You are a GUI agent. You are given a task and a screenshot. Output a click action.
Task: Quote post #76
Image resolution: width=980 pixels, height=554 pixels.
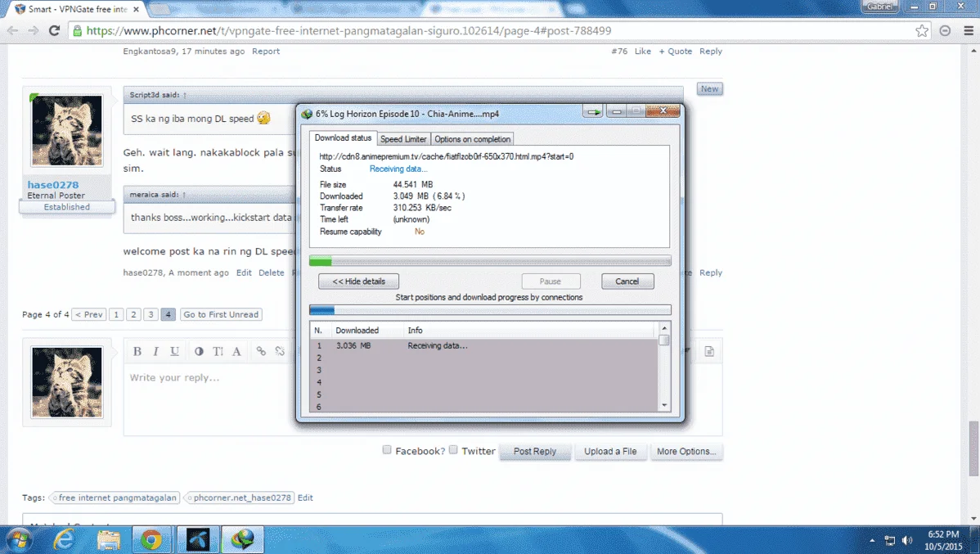click(675, 52)
